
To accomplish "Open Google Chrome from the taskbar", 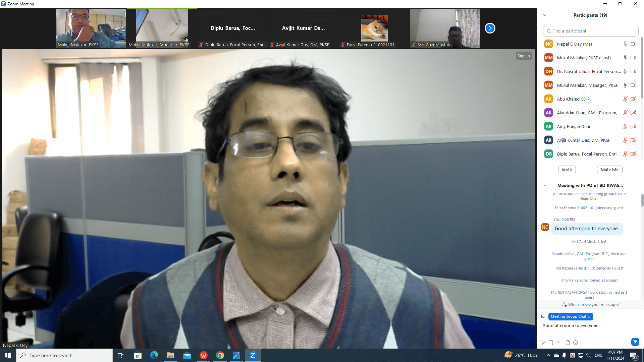I will click(x=220, y=355).
